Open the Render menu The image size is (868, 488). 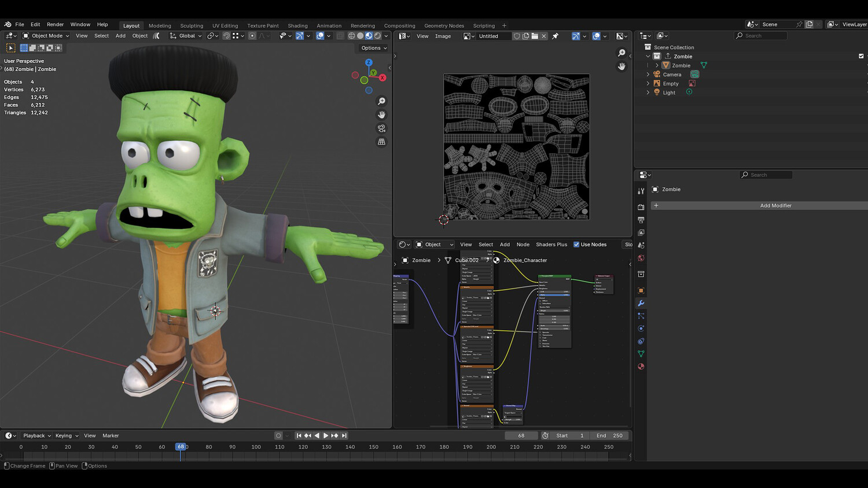55,24
